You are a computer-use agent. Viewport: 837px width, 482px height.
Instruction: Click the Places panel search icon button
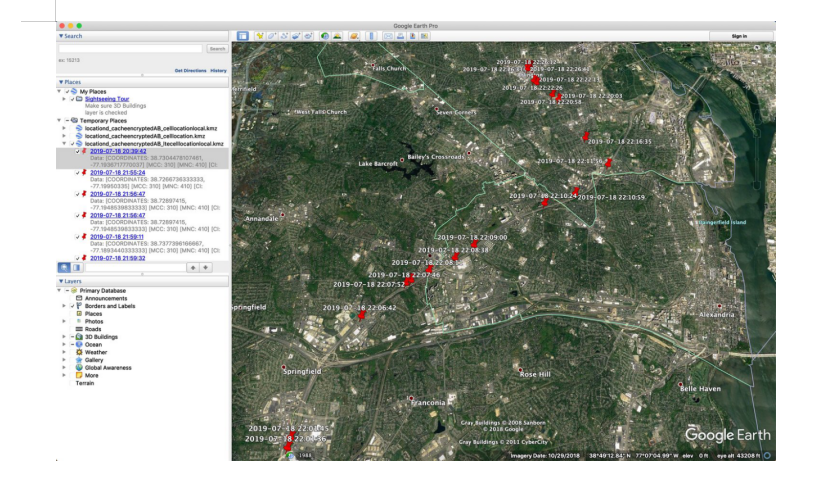64,267
